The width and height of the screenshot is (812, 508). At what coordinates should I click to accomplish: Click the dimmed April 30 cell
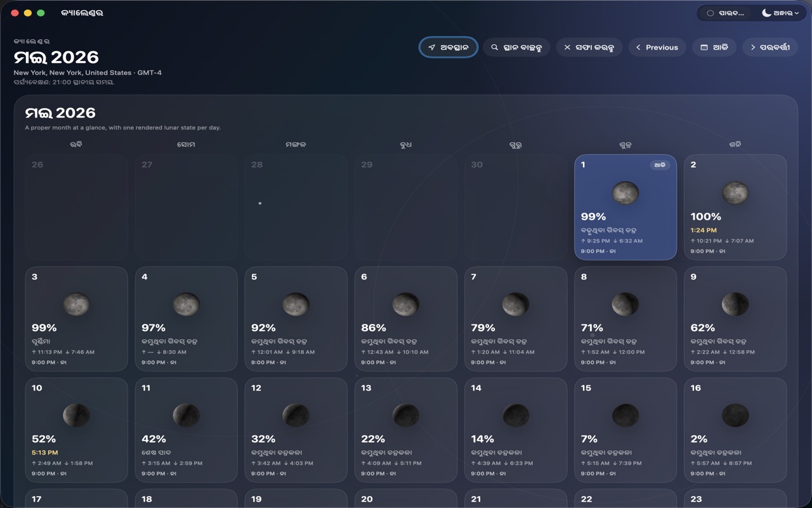coord(516,207)
